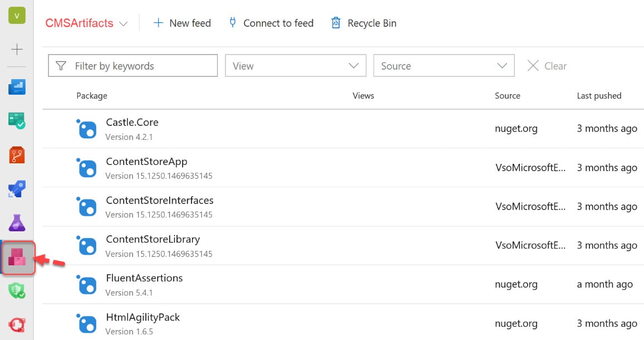Click '3 months ago' for HtmlAgilityPack

point(607,323)
